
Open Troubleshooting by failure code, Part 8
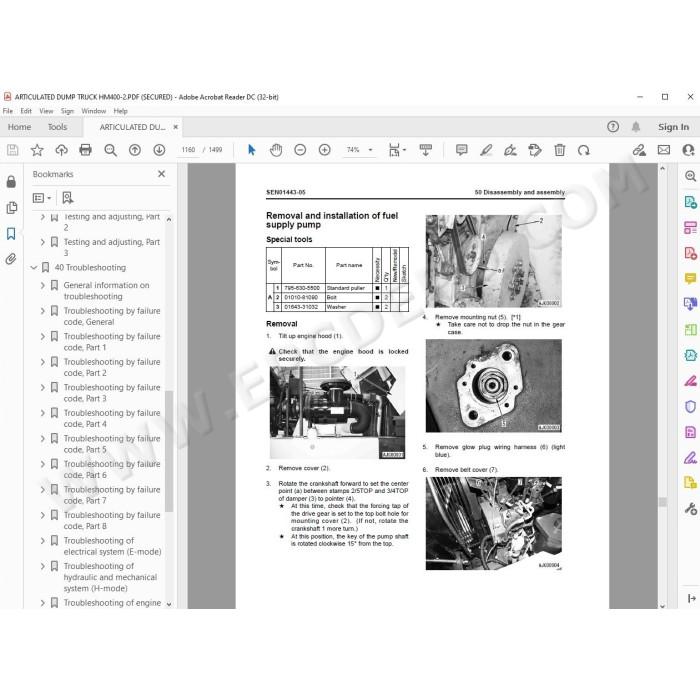[x=112, y=521]
